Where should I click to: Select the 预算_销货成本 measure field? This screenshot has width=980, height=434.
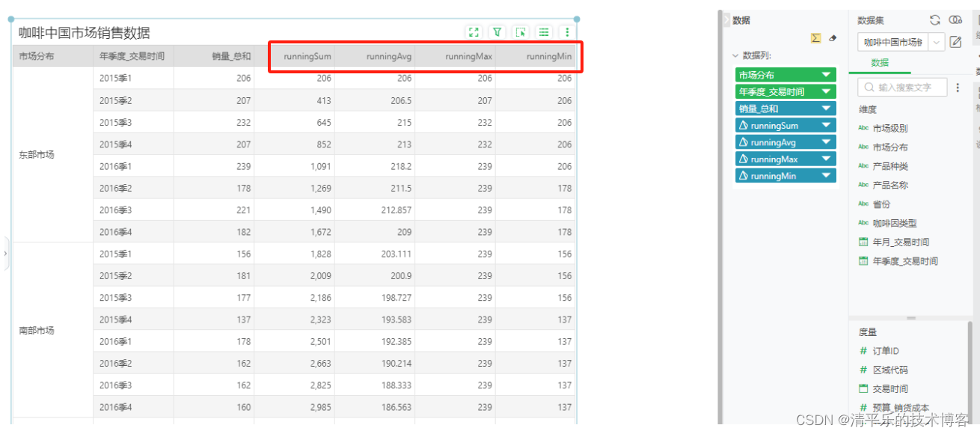[899, 407]
